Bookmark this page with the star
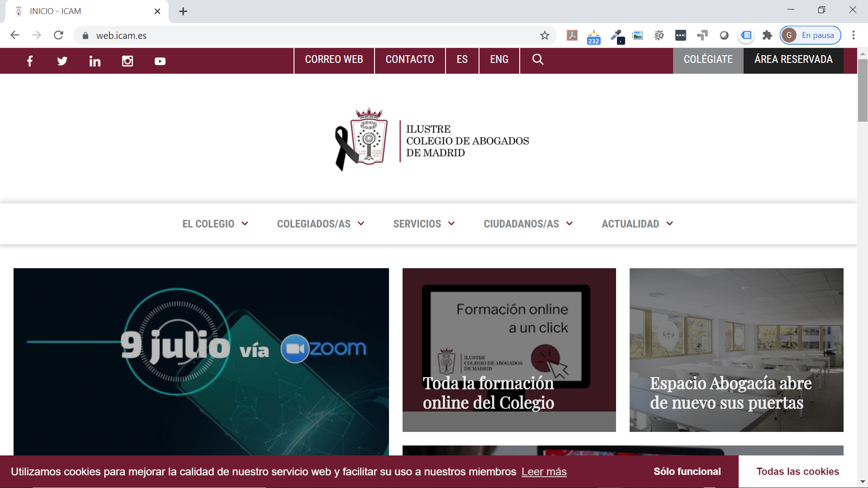The width and height of the screenshot is (868, 488). 545,35
